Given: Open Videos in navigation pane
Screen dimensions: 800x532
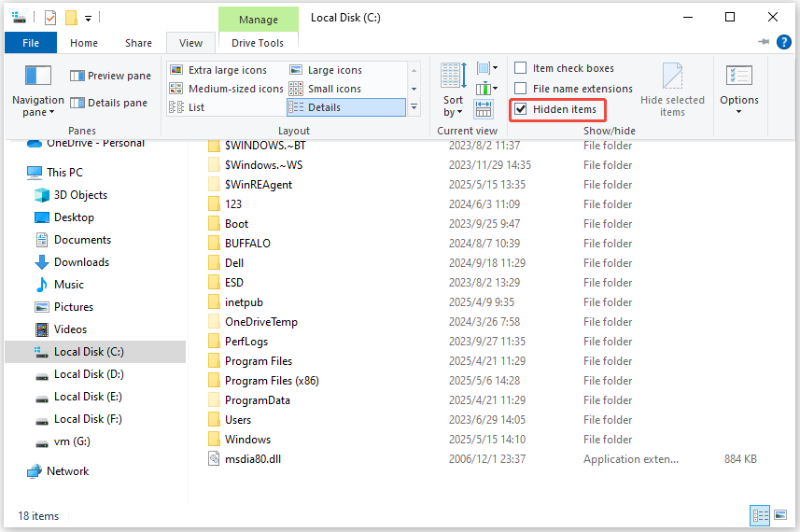Looking at the screenshot, I should 60,329.
